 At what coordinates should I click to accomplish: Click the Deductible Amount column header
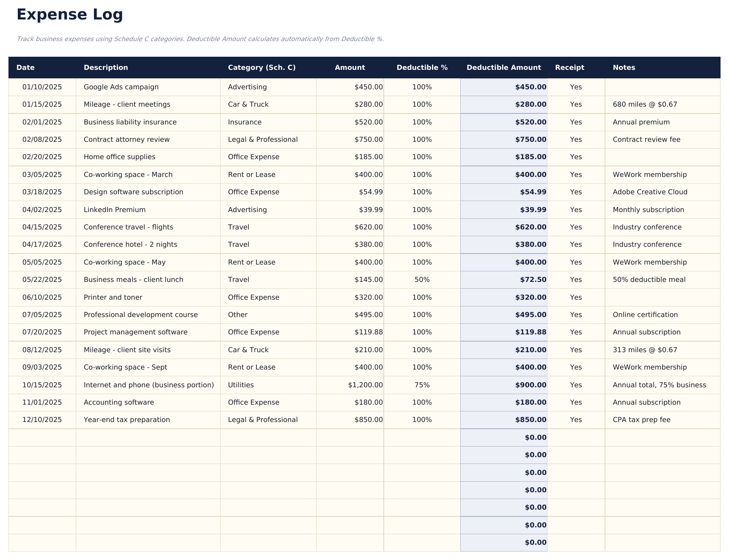(503, 67)
